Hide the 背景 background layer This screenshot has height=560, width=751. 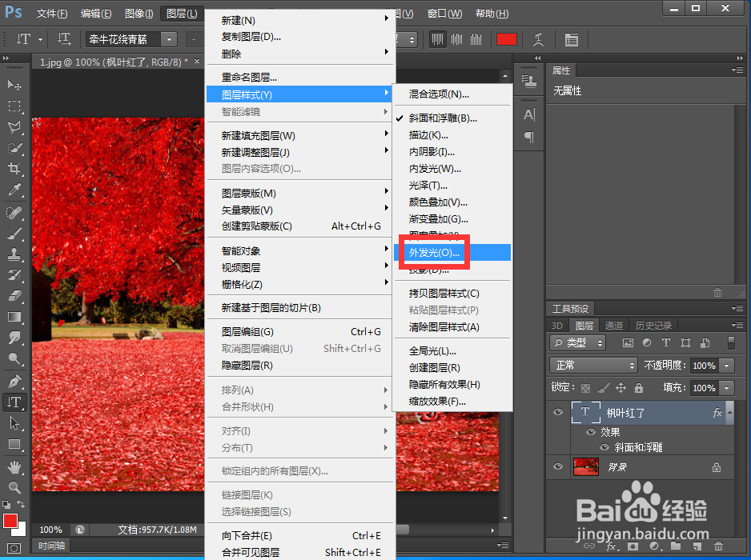pyautogui.click(x=557, y=465)
